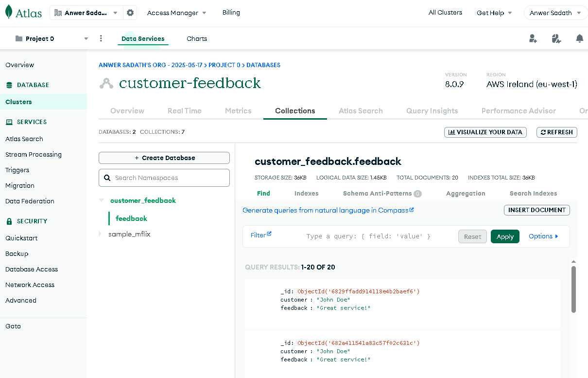
Task: Click the external link icon next to Filter
Action: pyautogui.click(x=269, y=234)
